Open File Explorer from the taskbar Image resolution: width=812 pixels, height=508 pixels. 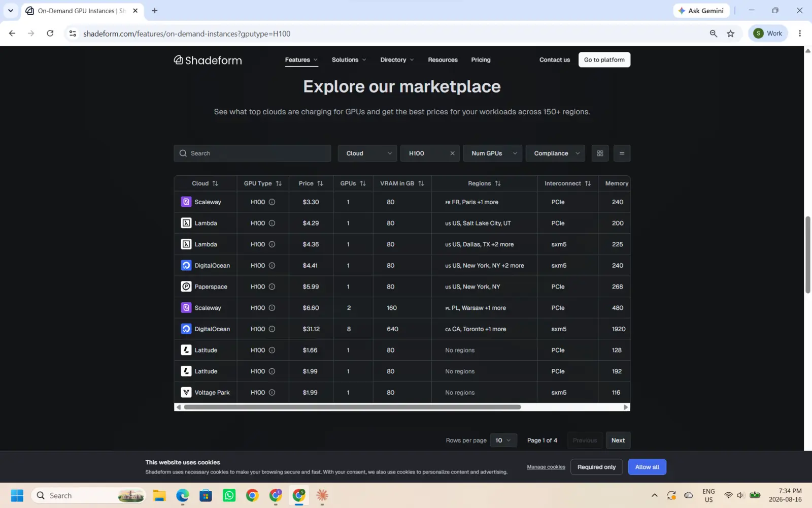(x=159, y=495)
